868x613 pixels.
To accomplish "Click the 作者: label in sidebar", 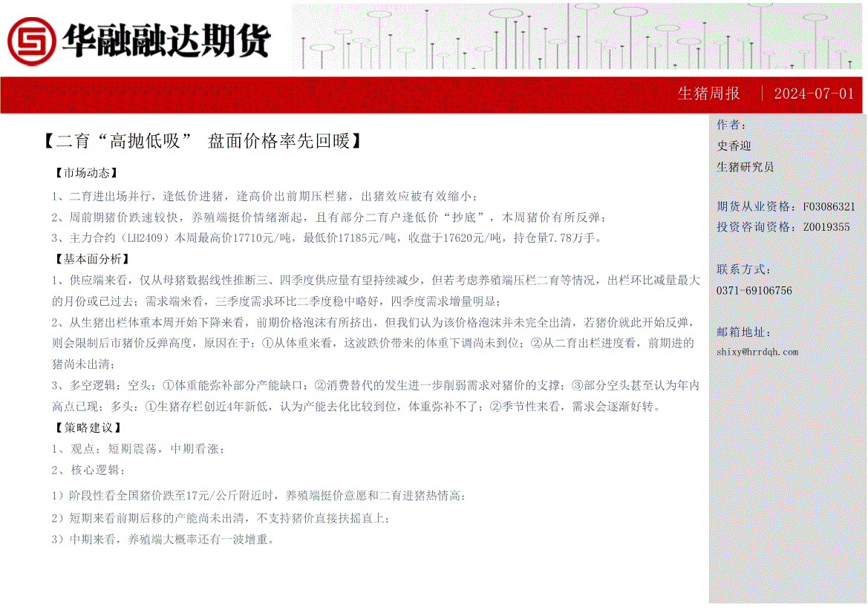I will (x=731, y=125).
